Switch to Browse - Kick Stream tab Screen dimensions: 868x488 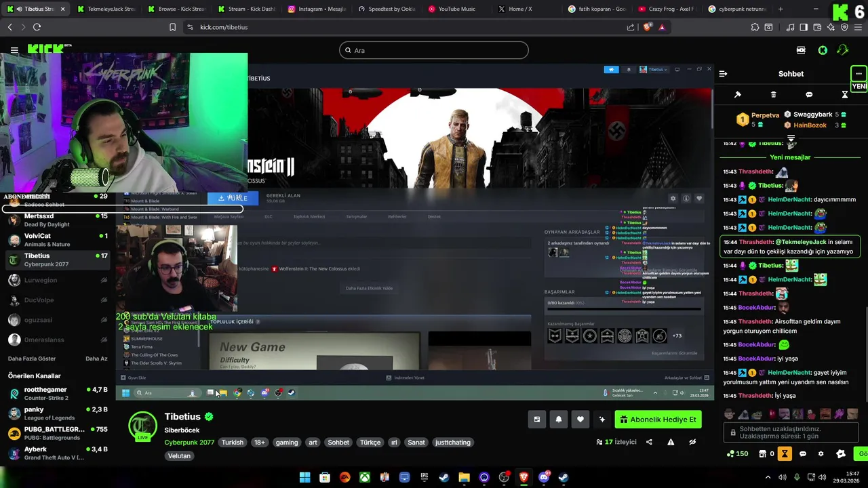coord(178,9)
